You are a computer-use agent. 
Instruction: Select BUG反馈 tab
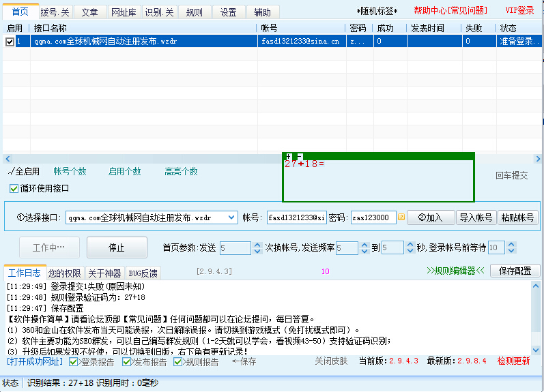(x=143, y=273)
